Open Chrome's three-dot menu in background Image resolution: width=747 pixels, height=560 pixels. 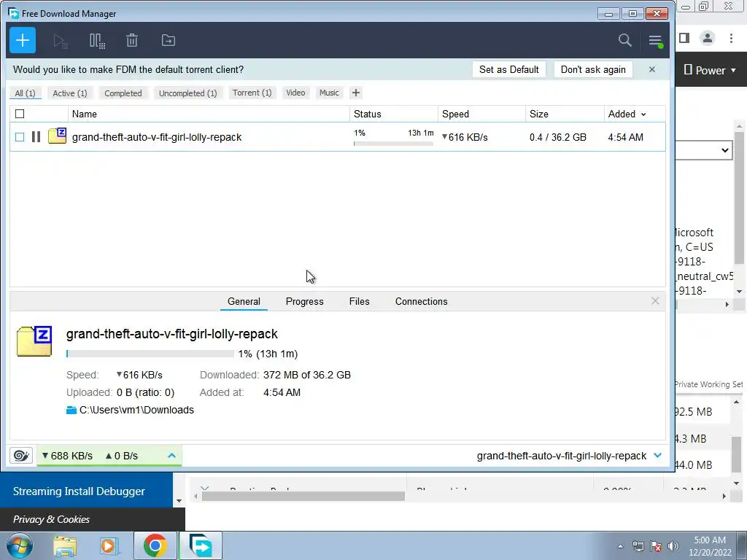[x=731, y=38]
